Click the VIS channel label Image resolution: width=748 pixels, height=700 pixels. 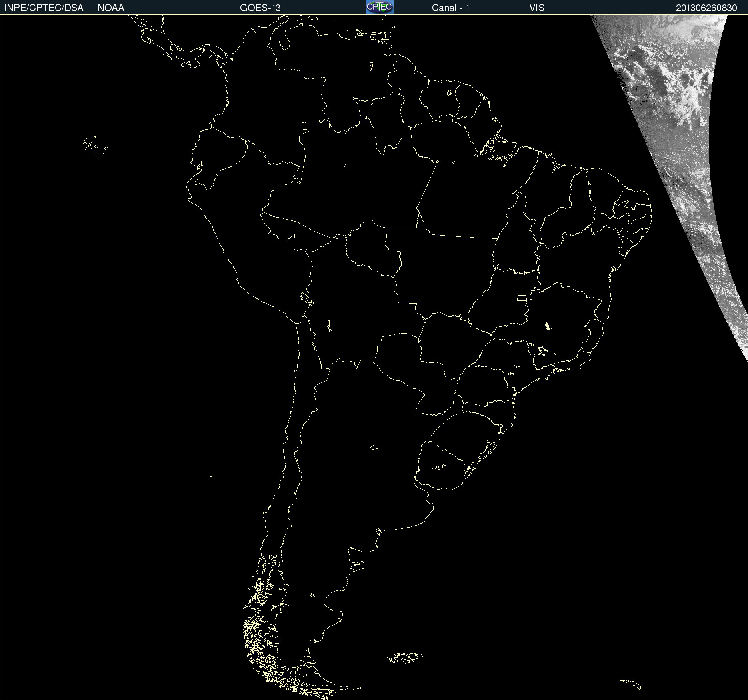point(537,8)
